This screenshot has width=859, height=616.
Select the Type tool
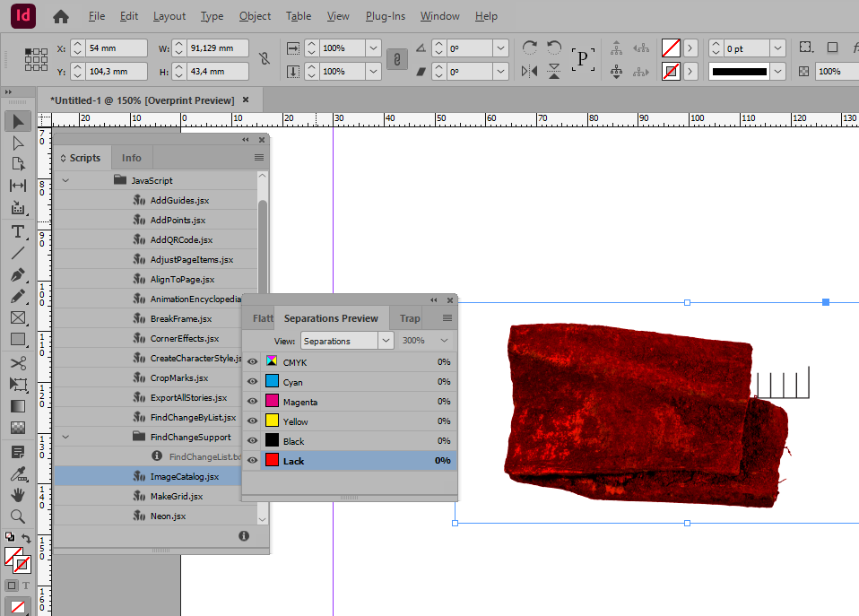coord(17,231)
